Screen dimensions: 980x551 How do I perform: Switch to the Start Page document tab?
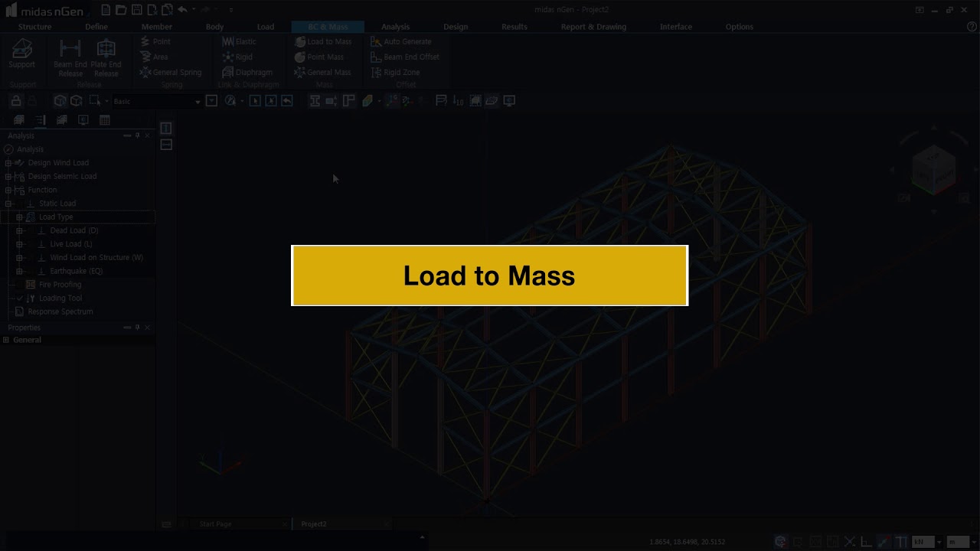point(215,524)
